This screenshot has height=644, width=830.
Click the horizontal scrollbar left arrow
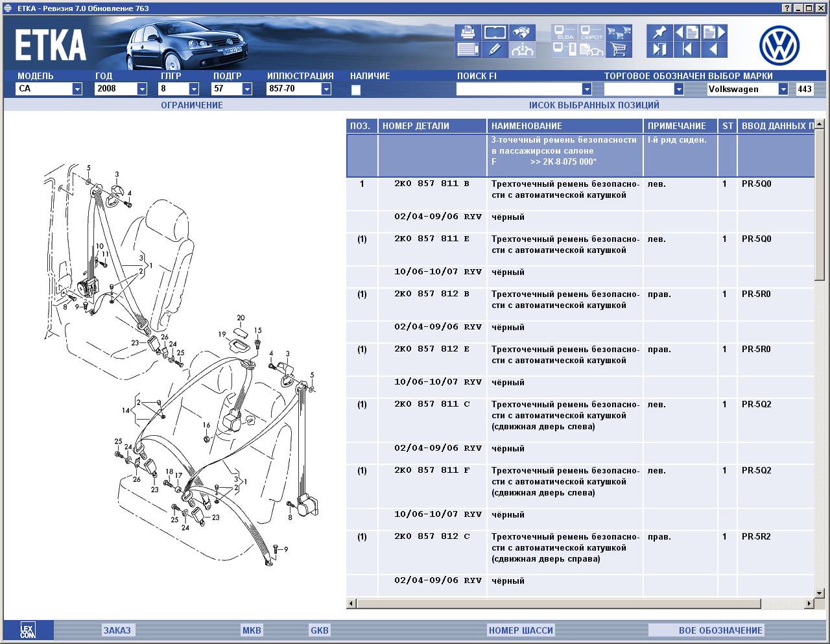pos(351,604)
